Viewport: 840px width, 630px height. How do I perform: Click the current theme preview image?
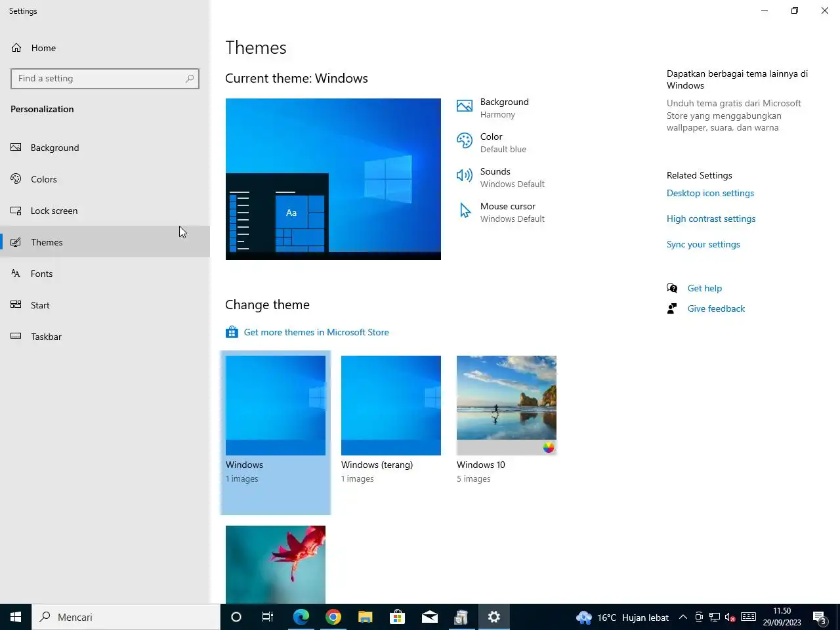tap(333, 179)
